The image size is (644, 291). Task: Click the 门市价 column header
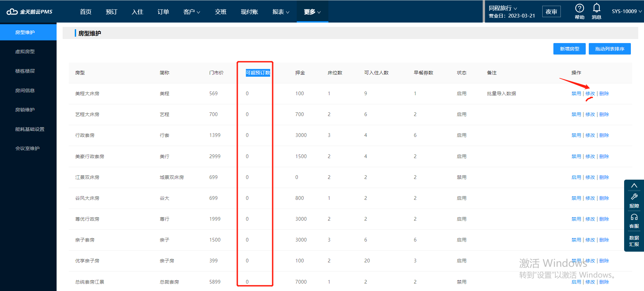tap(217, 73)
